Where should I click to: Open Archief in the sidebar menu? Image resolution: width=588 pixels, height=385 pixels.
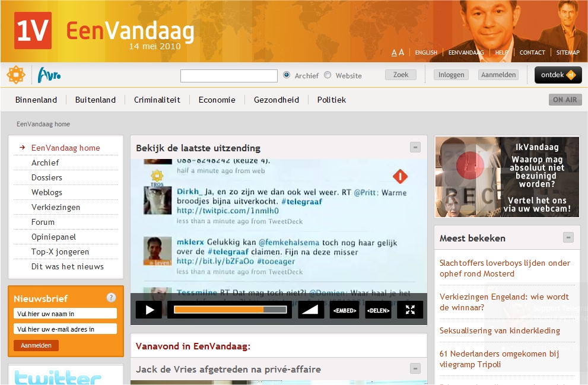pyautogui.click(x=45, y=163)
